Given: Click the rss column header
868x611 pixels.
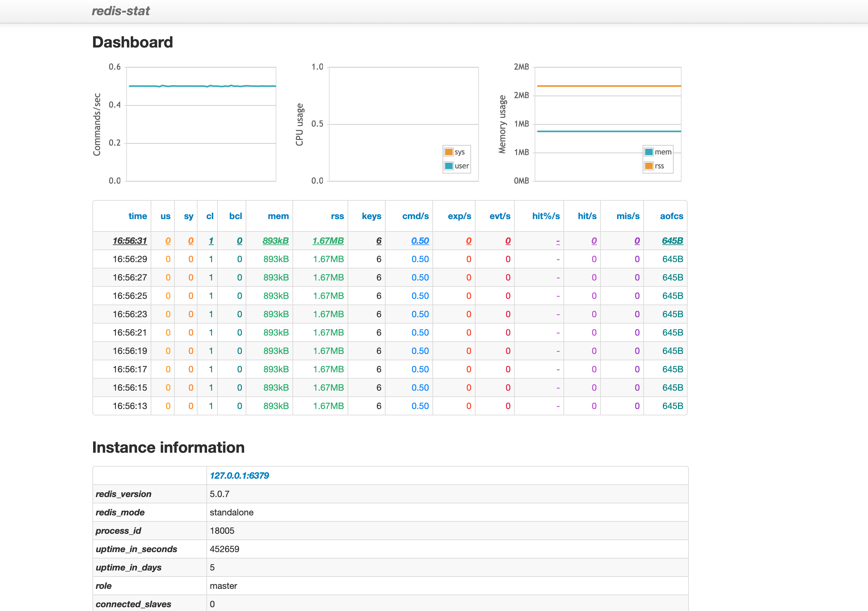Looking at the screenshot, I should coord(337,216).
